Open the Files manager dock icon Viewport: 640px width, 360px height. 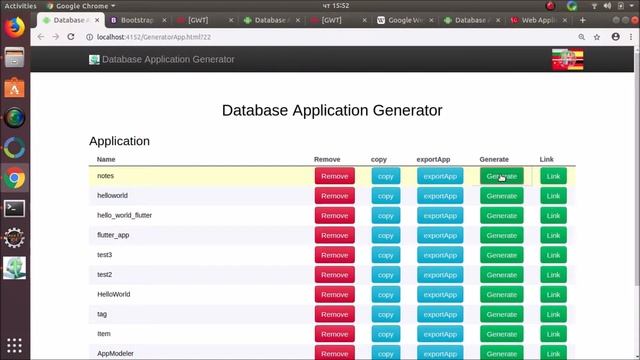15,57
